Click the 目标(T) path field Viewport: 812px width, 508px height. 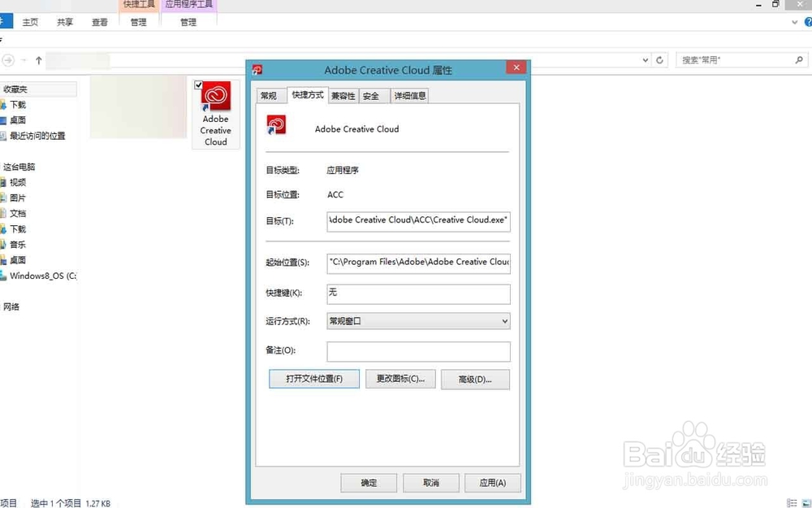(x=418, y=221)
